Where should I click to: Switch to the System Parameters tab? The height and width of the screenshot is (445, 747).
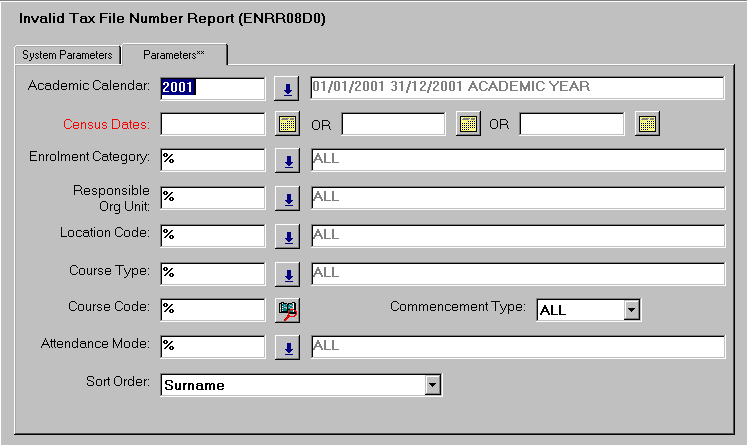(x=68, y=54)
